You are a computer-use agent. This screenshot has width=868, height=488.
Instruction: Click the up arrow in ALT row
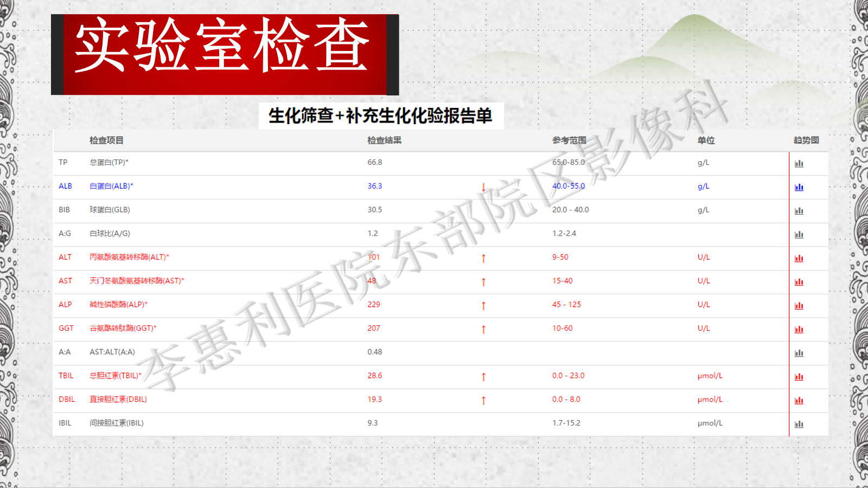point(483,259)
